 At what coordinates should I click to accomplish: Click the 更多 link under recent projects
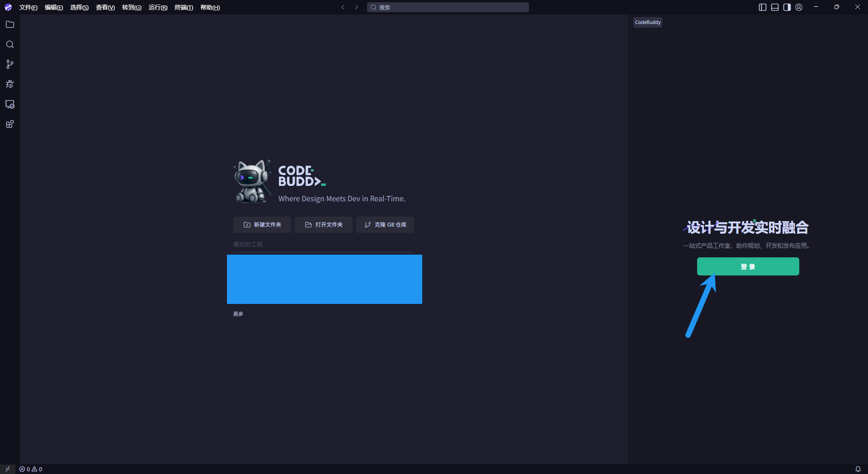(x=238, y=314)
